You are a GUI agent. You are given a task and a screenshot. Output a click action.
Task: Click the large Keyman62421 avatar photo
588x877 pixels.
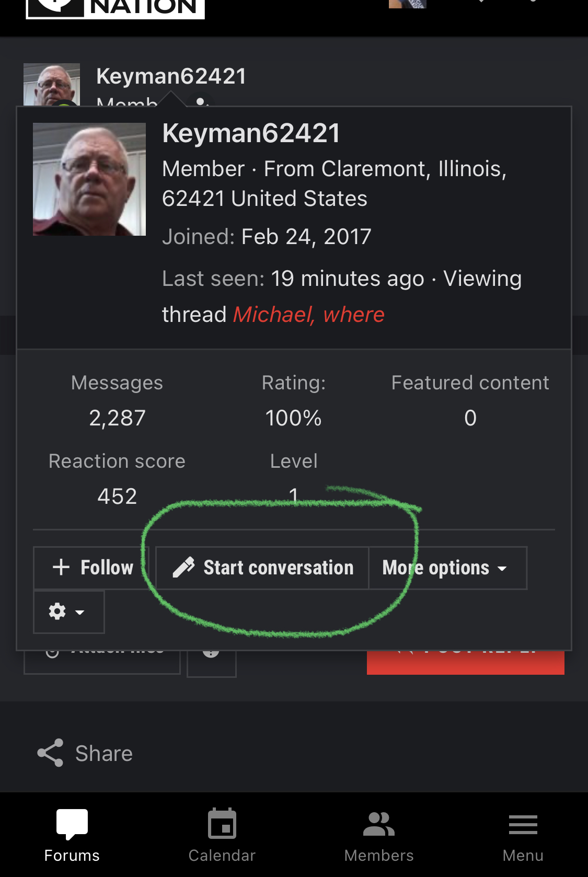coord(89,179)
